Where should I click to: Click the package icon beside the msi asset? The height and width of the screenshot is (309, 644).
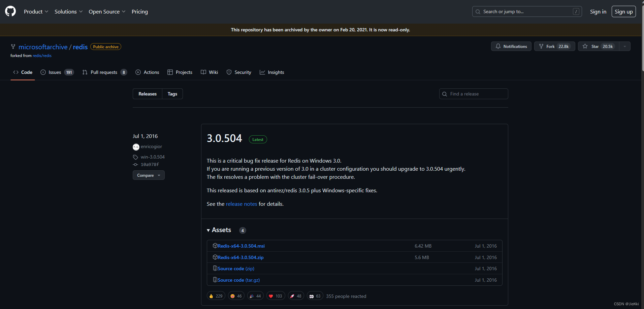pos(215,246)
